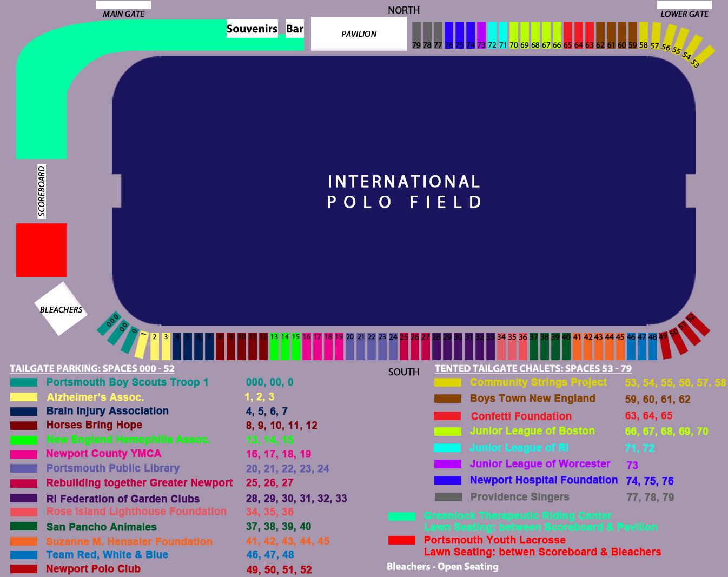Select the Newport Polo Club legend swatch
Image resolution: width=728 pixels, height=577 pixels.
pyautogui.click(x=24, y=569)
